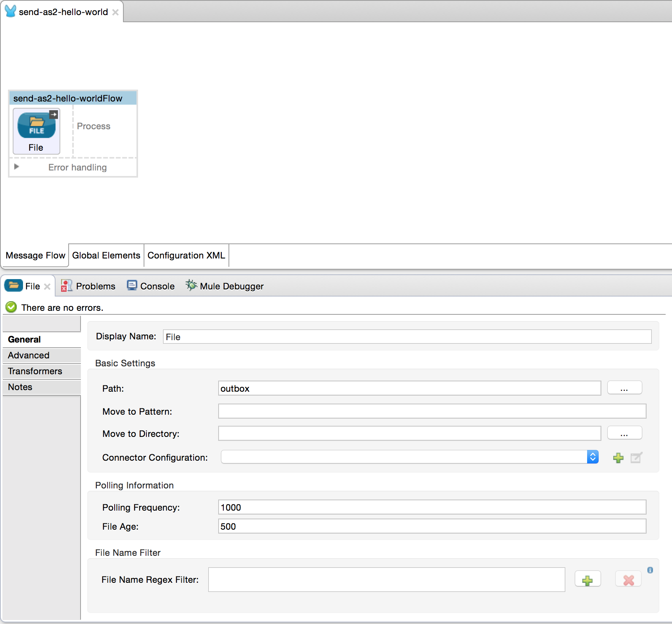Screen dimensions: 672x624
Task: Click the send-as2-hello-worldFlow title bar
Action: (x=73, y=98)
